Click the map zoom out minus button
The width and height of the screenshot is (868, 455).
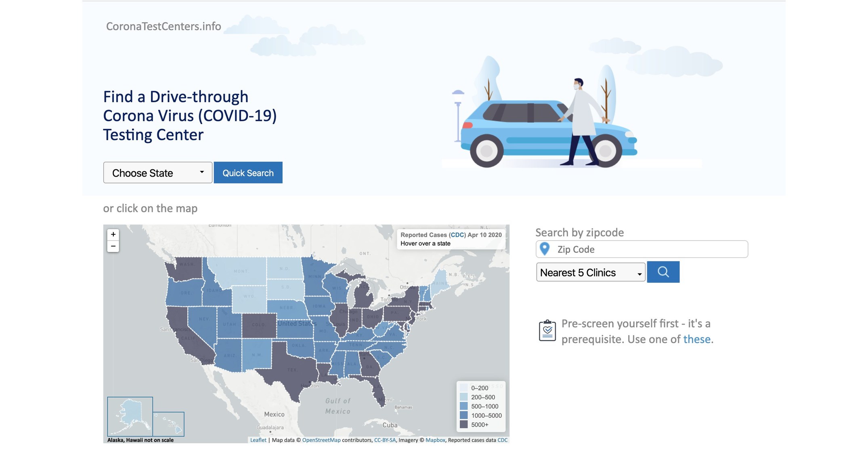click(113, 246)
